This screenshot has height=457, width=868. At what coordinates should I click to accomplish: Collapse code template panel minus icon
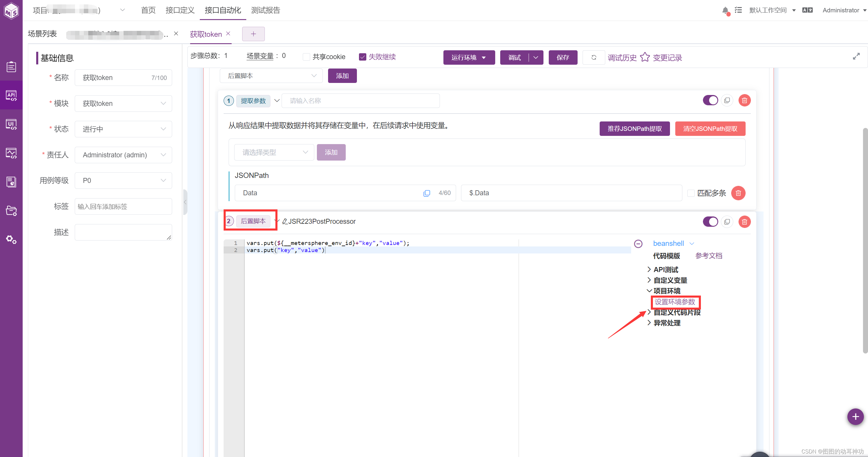(x=638, y=243)
